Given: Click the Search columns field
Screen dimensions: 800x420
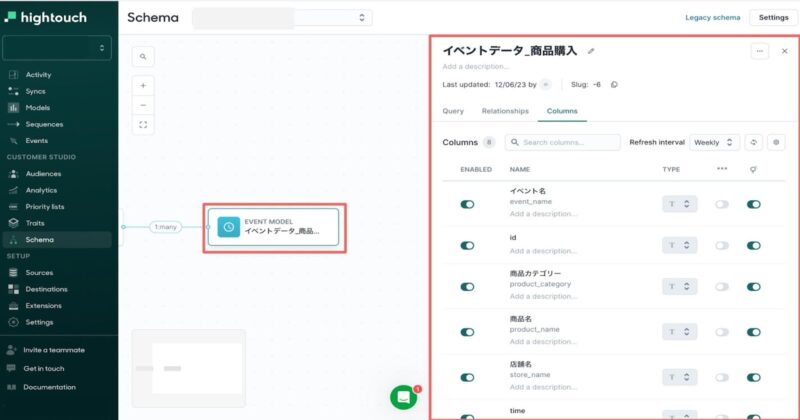Looking at the screenshot, I should click(x=563, y=142).
